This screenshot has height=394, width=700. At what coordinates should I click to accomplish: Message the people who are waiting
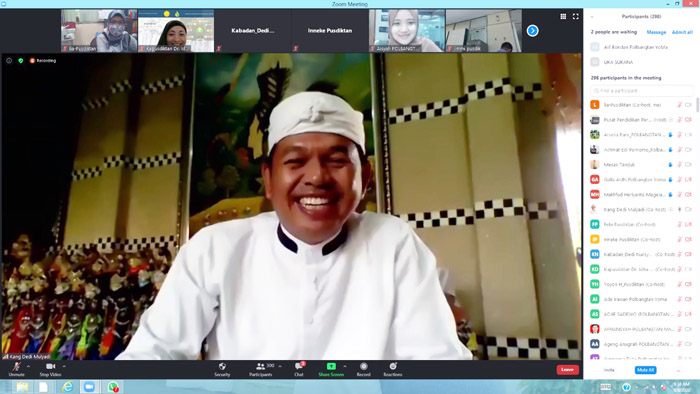point(656,32)
